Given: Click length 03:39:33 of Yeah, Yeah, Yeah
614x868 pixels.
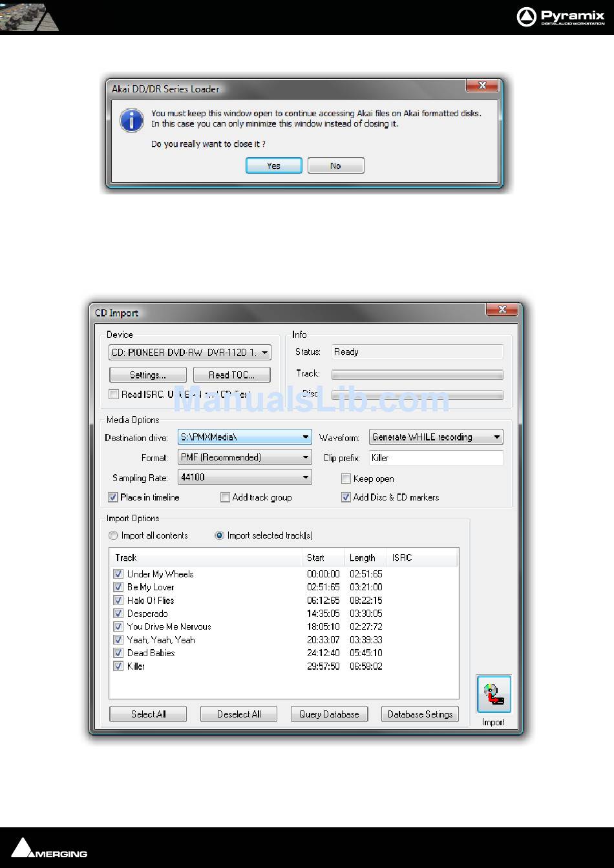Looking at the screenshot, I should coord(366,639).
